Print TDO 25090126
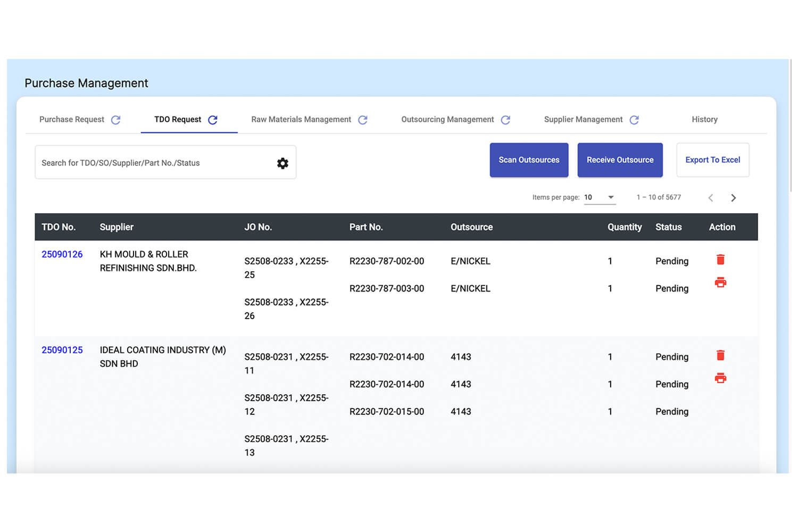Image resolution: width=798 pixels, height=532 pixels. click(x=720, y=282)
